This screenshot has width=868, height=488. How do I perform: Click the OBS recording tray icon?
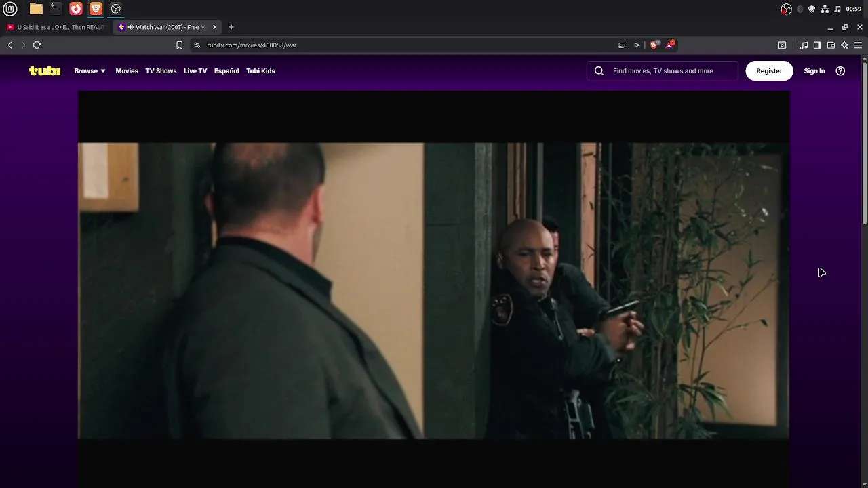click(x=786, y=9)
